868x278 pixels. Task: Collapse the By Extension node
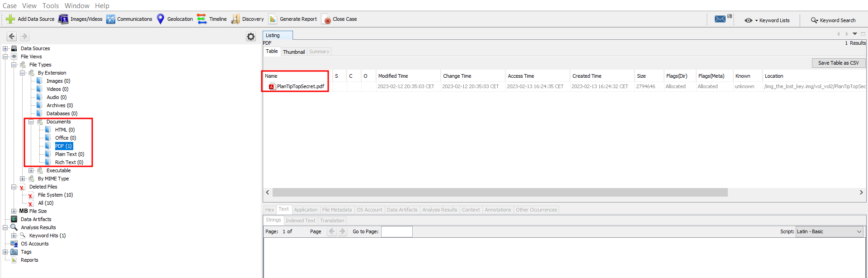(23, 73)
